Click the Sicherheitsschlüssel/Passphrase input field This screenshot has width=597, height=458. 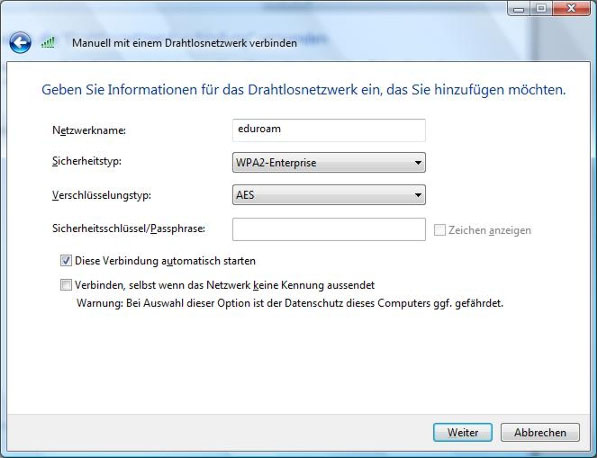tap(329, 229)
